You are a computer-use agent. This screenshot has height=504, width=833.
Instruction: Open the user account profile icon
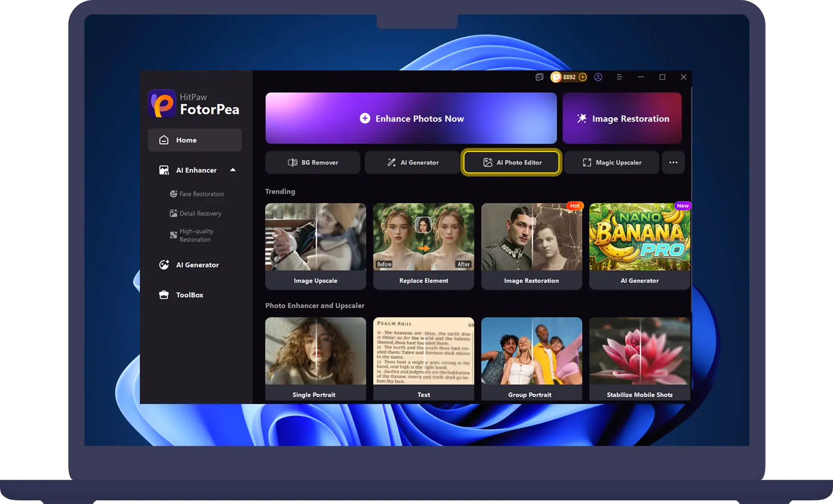[x=598, y=77]
